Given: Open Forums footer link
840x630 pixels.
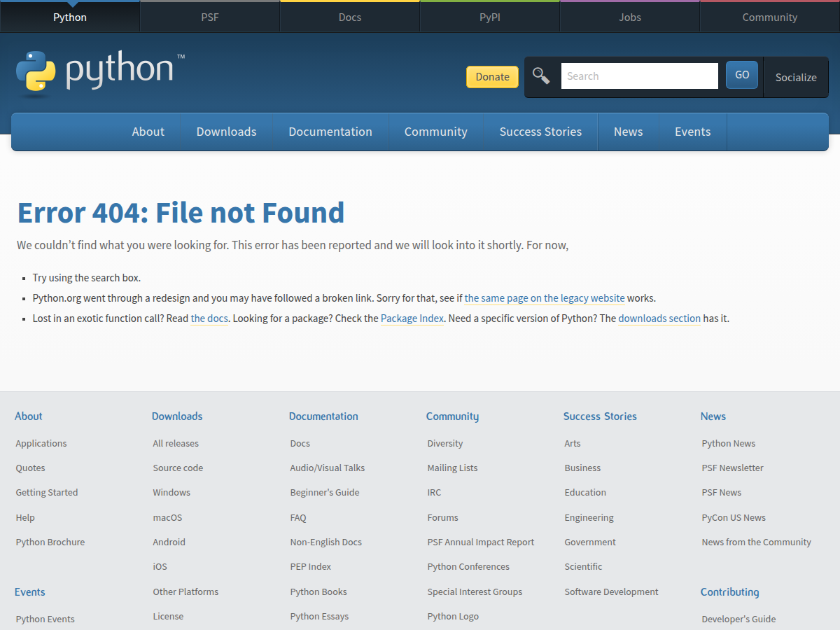Looking at the screenshot, I should coord(443,517).
